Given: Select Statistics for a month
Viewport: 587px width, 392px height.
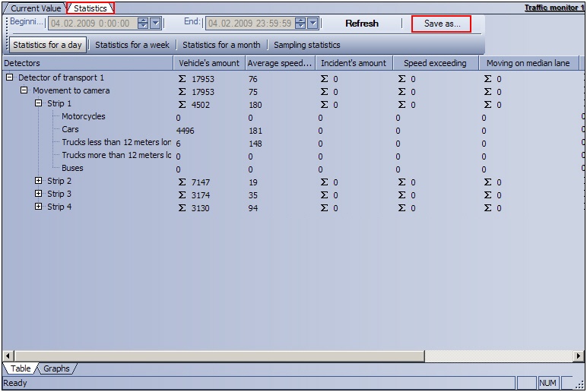Looking at the screenshot, I should pyautogui.click(x=221, y=45).
